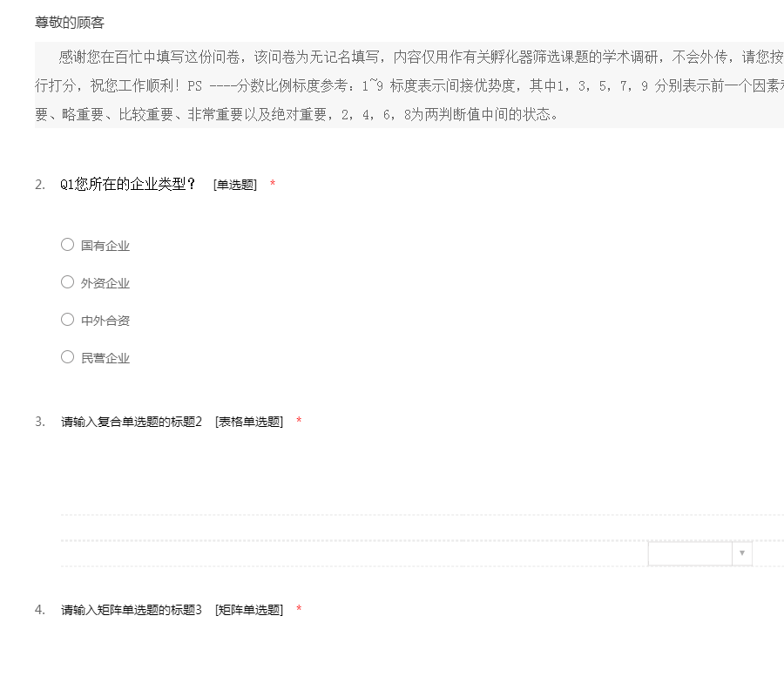Click the title 请输入矩阵单选题的标题3
Screen dimensions: 784x697
tap(131, 610)
